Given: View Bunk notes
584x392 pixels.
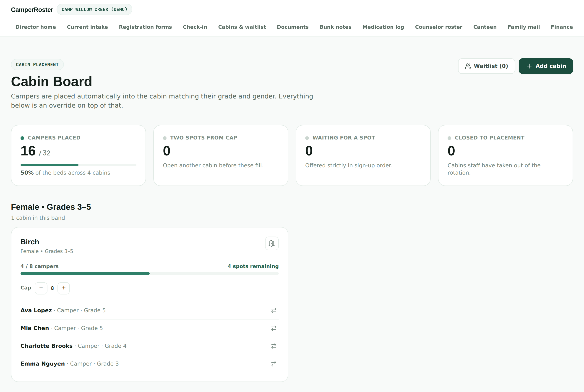Looking at the screenshot, I should 336,27.
